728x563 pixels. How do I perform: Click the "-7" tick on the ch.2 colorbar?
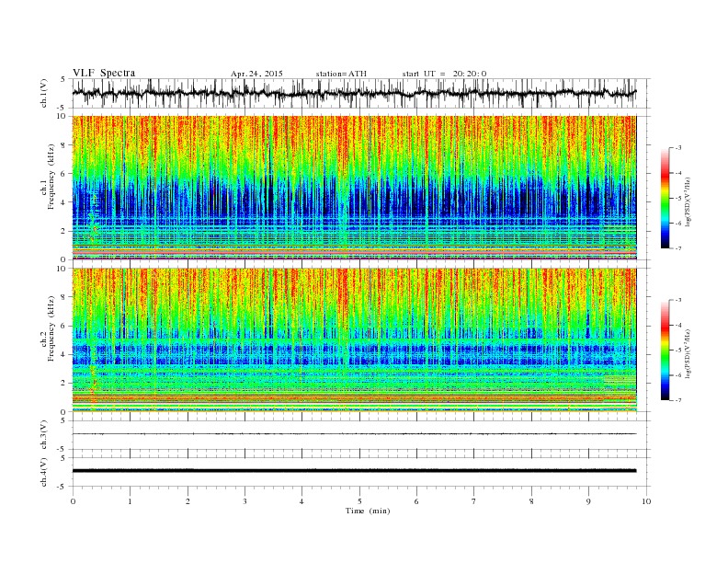pos(678,400)
